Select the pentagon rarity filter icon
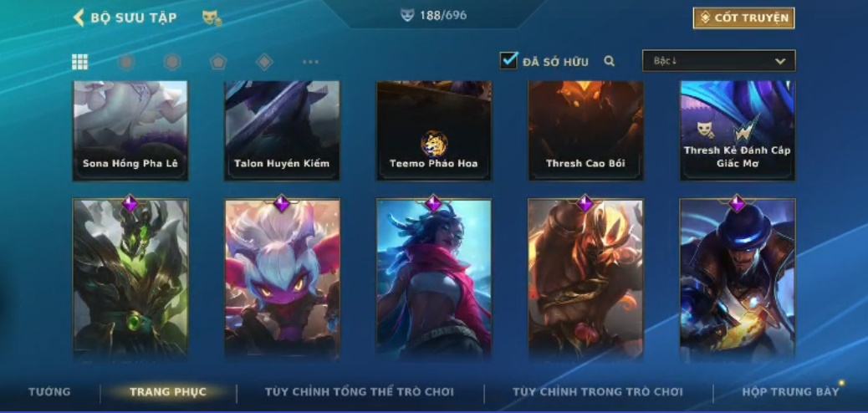This screenshot has height=413, width=868. point(218,62)
